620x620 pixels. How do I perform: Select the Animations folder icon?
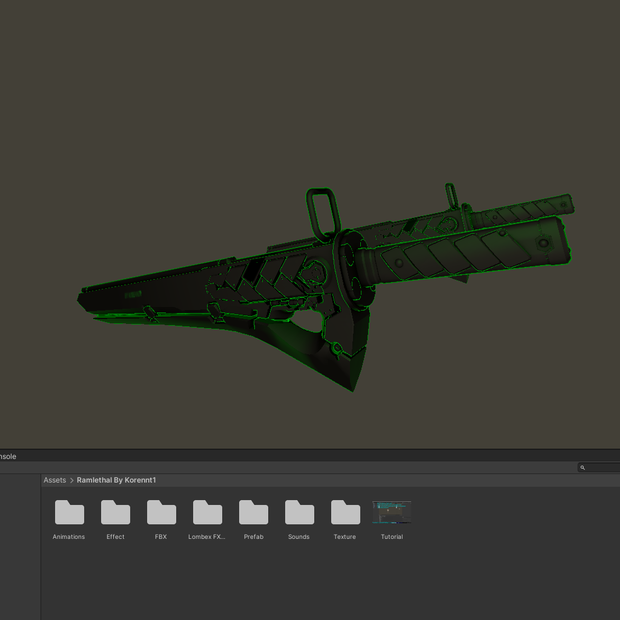coord(69,512)
